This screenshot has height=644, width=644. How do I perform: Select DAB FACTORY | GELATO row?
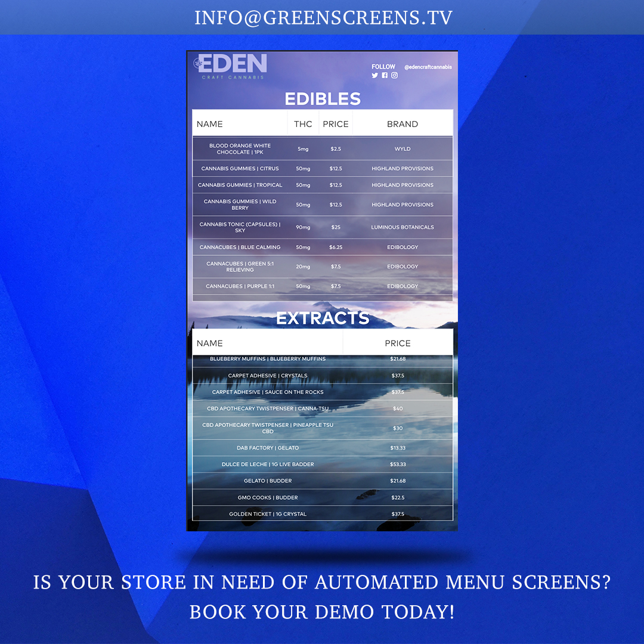[x=323, y=448]
